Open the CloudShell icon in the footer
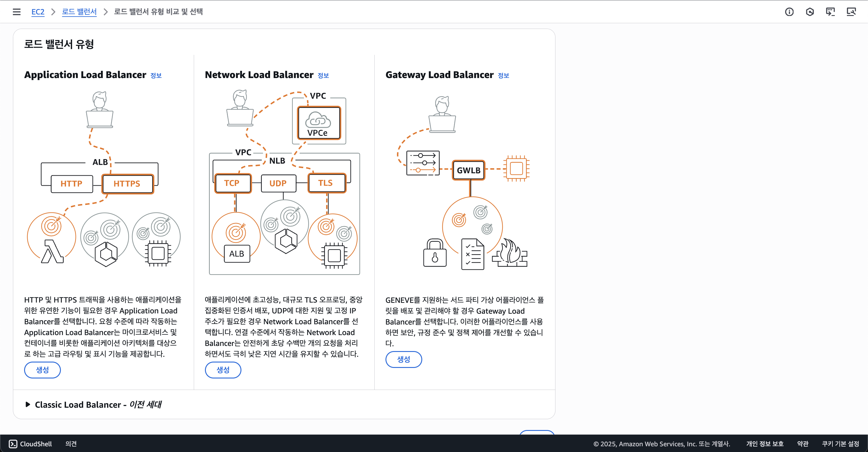868x452 pixels. tap(13, 444)
